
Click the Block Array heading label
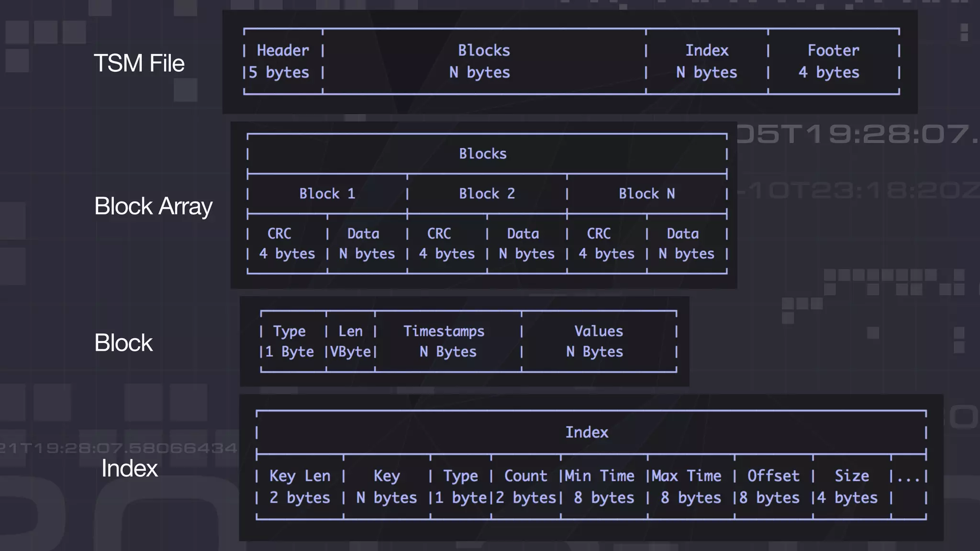click(153, 206)
